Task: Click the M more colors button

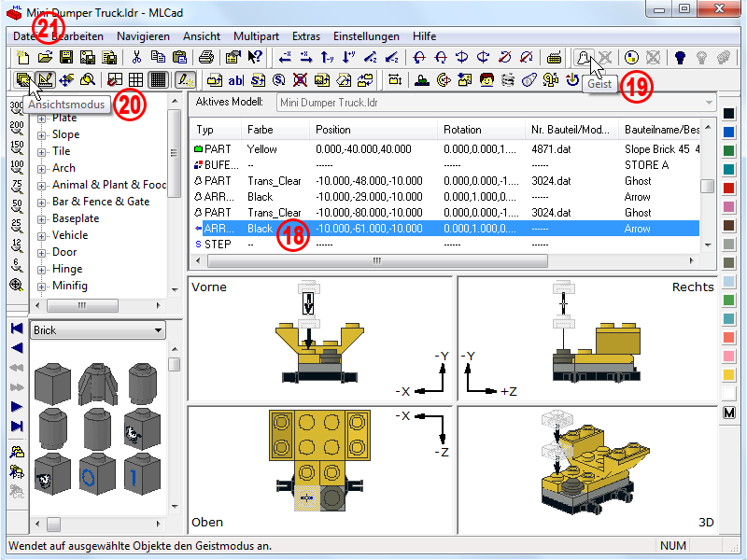Action: [x=728, y=413]
